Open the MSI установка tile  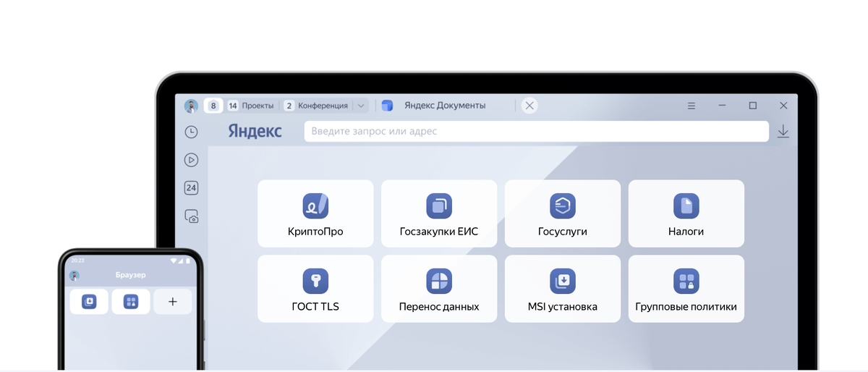pos(563,289)
